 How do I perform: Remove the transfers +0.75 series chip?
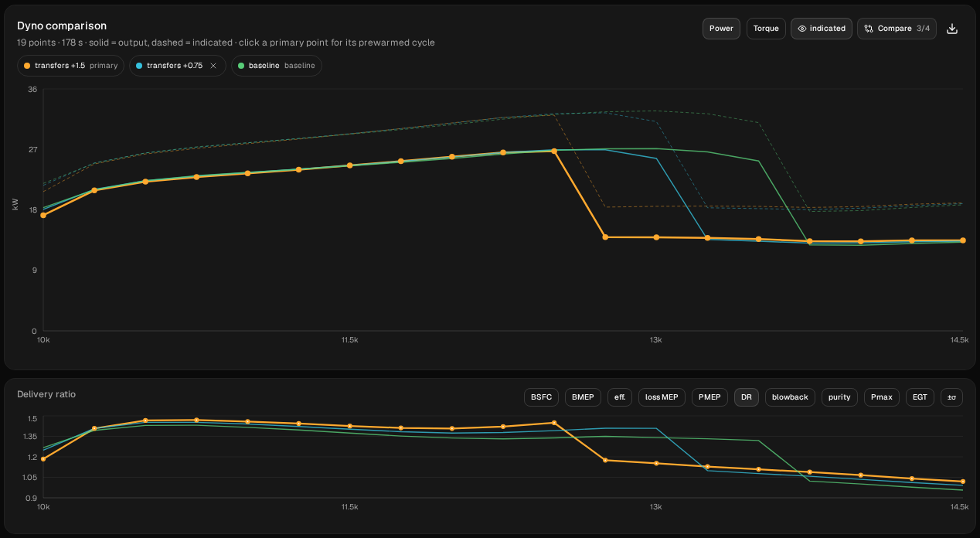point(213,66)
